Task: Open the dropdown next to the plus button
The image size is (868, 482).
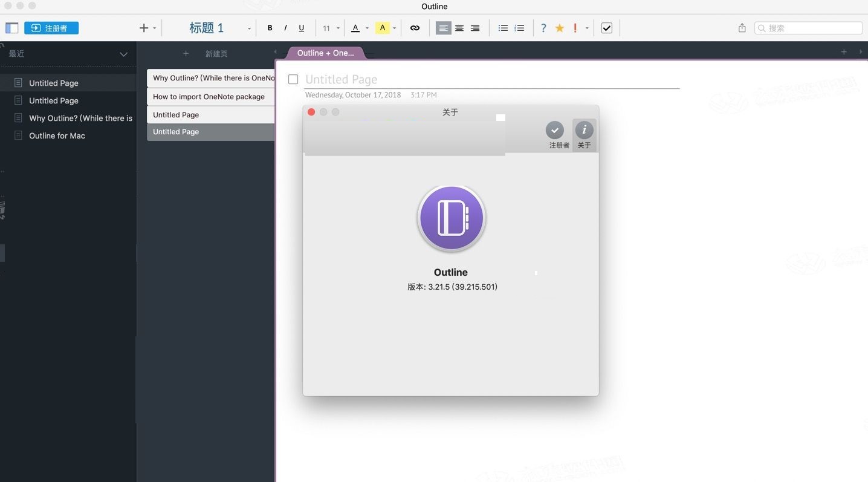Action: 155,28
